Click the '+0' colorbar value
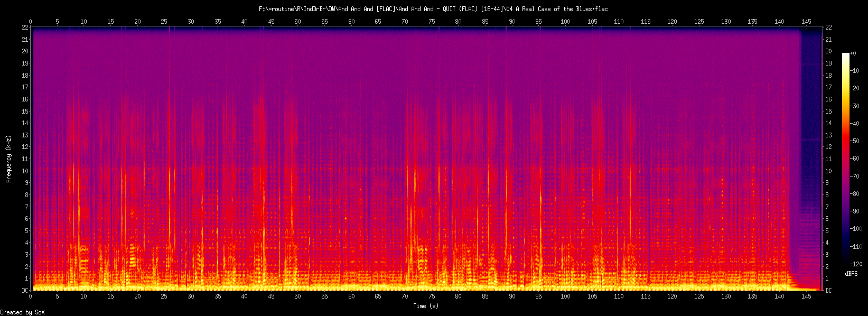The height and width of the screenshot is (316, 868). pos(853,53)
